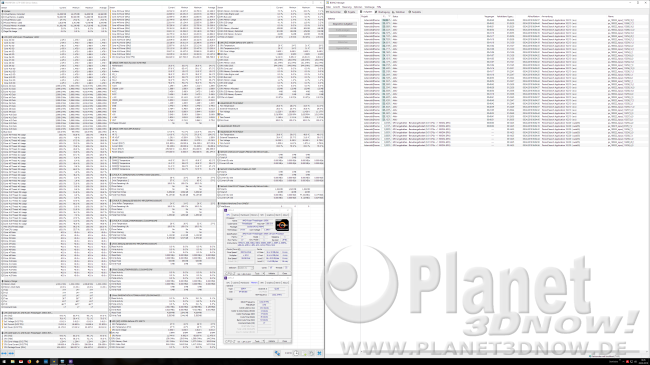Select CPU tab in lower CPU-Z window
This screenshot has height=365, width=650.
point(228,282)
